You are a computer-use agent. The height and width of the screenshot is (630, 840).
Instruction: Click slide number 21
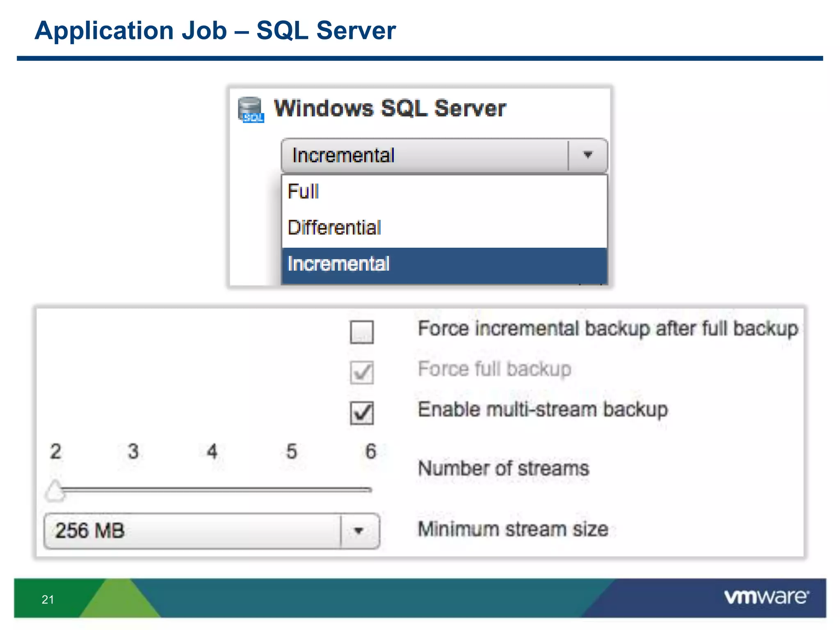coord(48,600)
